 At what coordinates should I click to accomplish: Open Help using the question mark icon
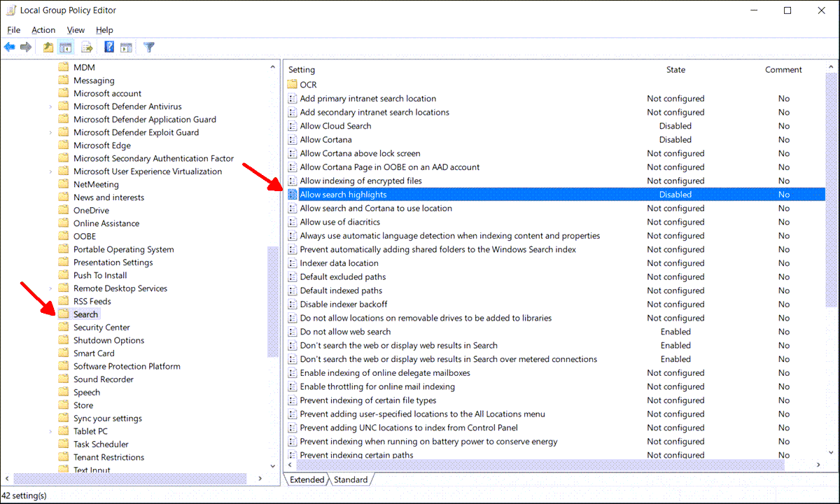click(108, 47)
